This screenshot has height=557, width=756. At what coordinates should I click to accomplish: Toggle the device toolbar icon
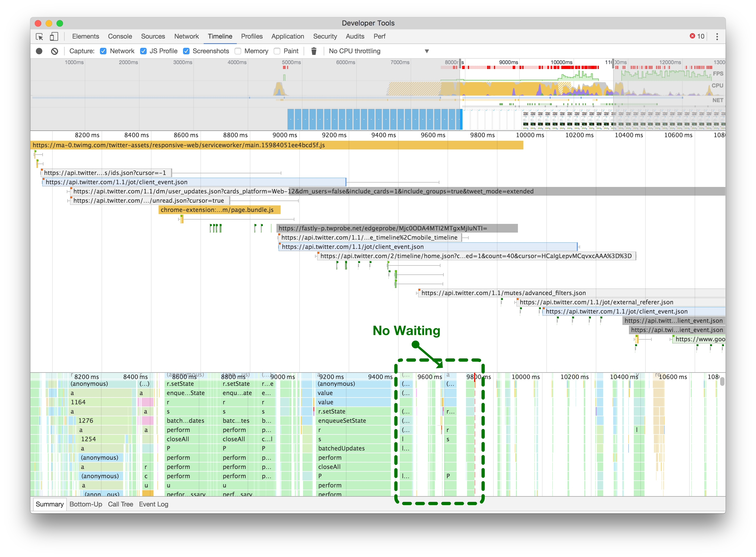[54, 36]
